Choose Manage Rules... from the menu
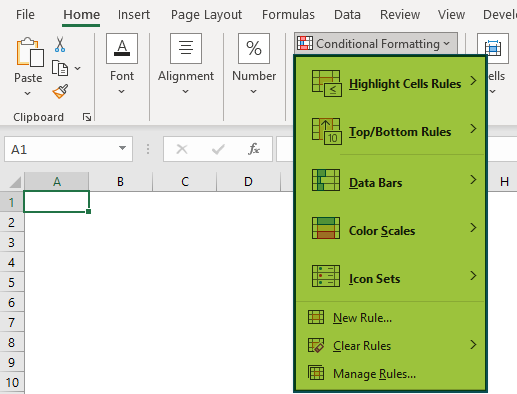This screenshot has height=394, width=517. click(390, 373)
